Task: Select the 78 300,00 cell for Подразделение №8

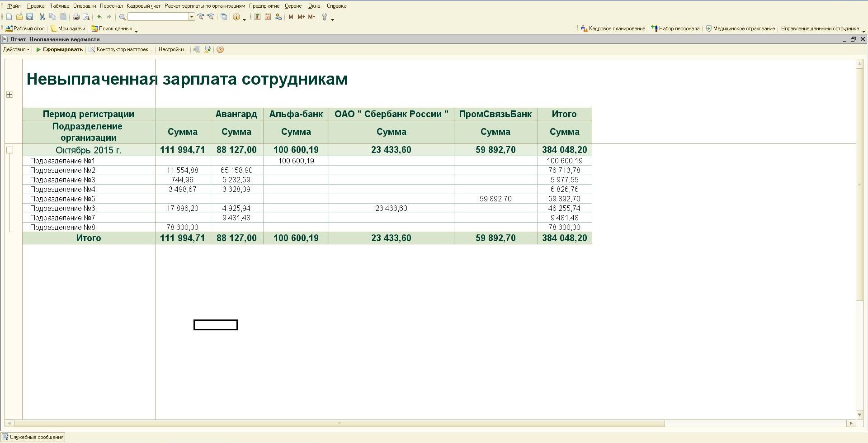Action: [183, 227]
